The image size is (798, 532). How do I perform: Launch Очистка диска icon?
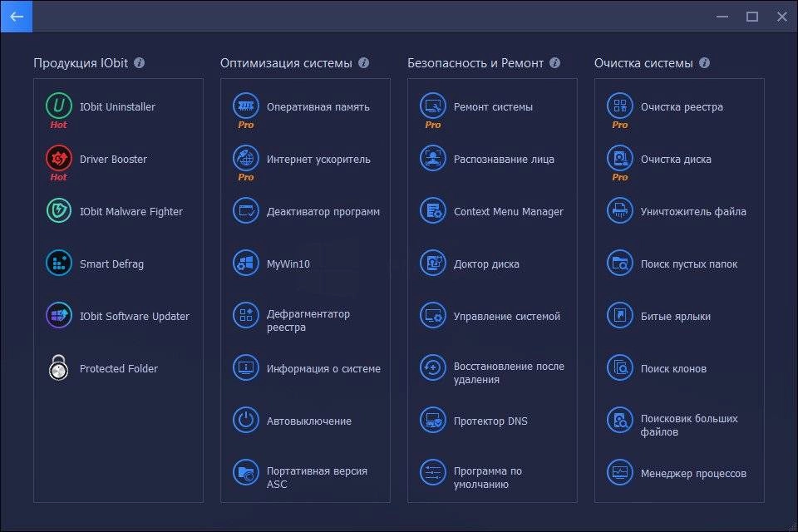pos(620,158)
